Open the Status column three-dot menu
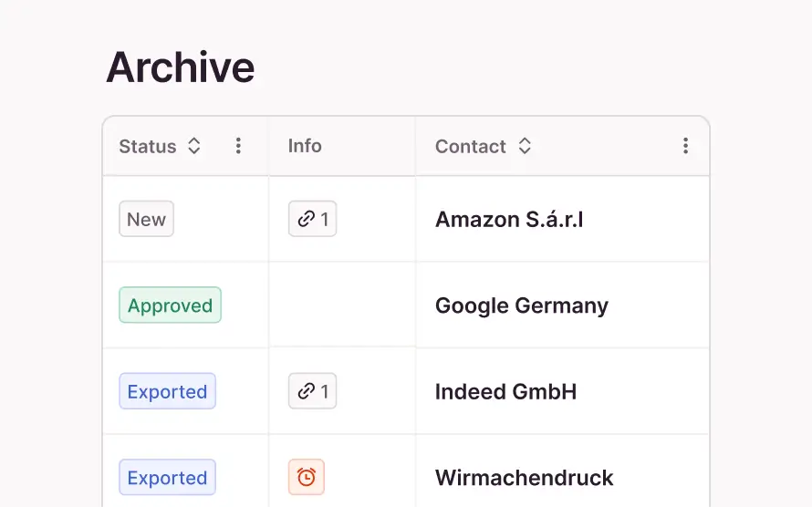The image size is (812, 507). tap(238, 146)
